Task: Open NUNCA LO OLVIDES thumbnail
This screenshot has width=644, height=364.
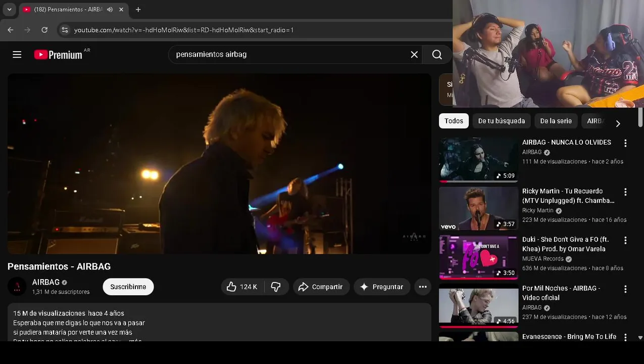Action: [478, 160]
